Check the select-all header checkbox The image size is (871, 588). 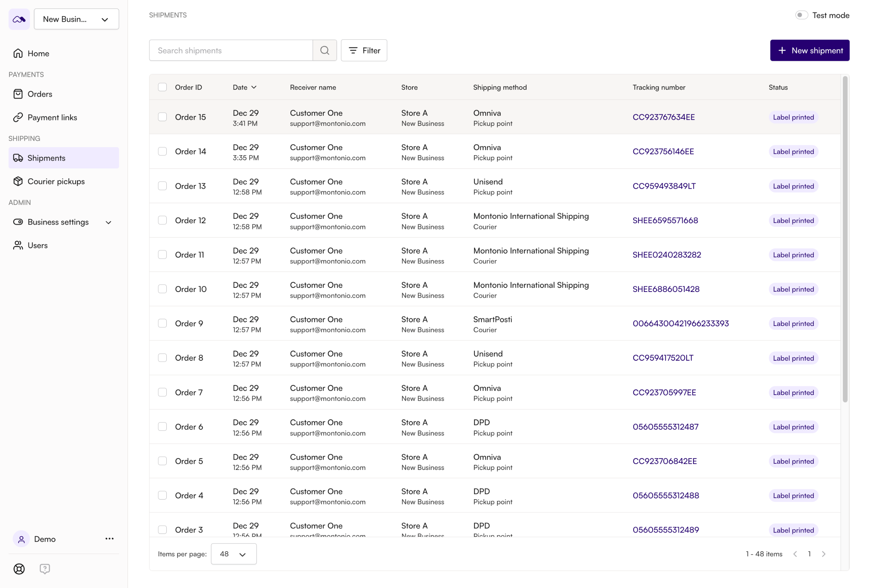click(x=162, y=87)
